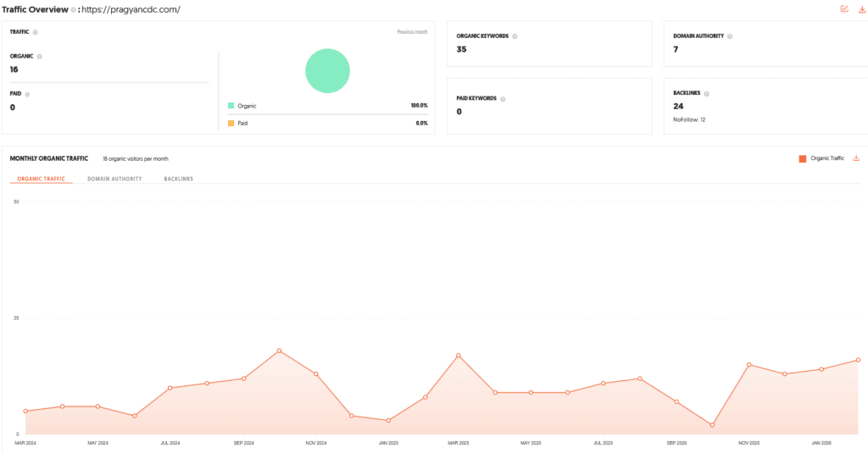Select the Organic Traffic chart tab
Screen dimensions: 868x453
pos(41,180)
